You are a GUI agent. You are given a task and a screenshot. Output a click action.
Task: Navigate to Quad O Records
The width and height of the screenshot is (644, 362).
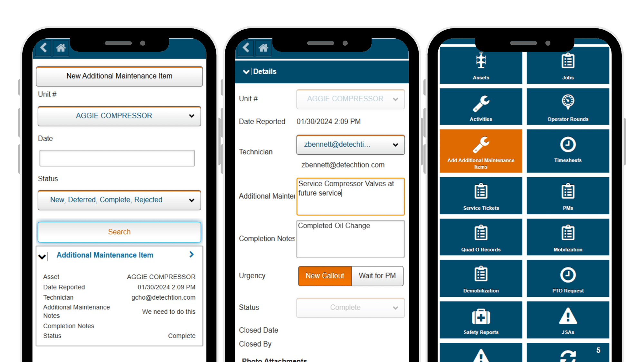point(481,239)
